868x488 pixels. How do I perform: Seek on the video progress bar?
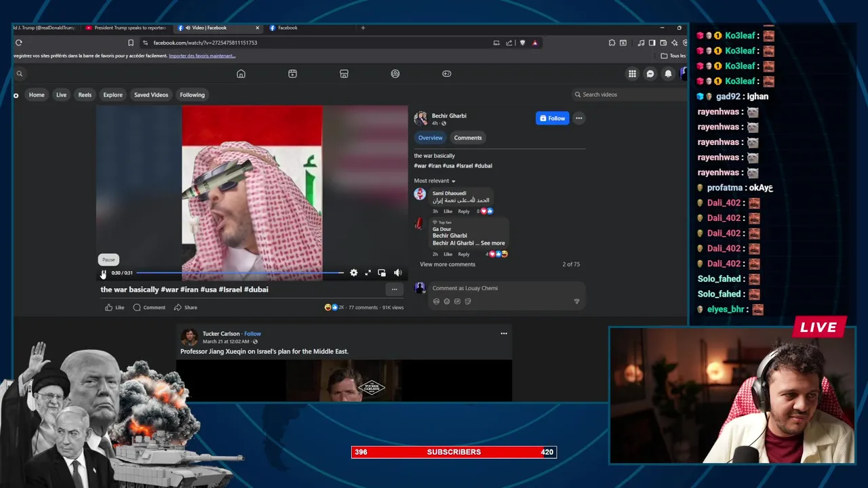click(x=240, y=273)
